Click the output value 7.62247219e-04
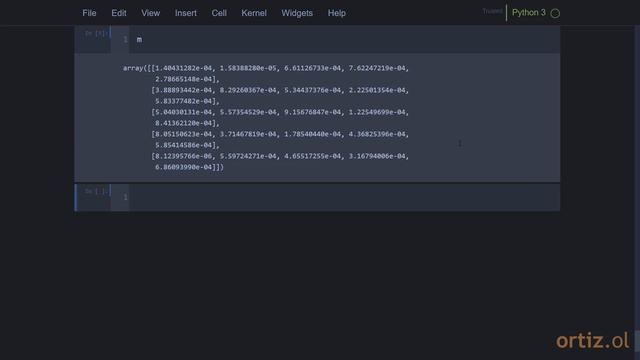640x360 pixels. [377, 68]
